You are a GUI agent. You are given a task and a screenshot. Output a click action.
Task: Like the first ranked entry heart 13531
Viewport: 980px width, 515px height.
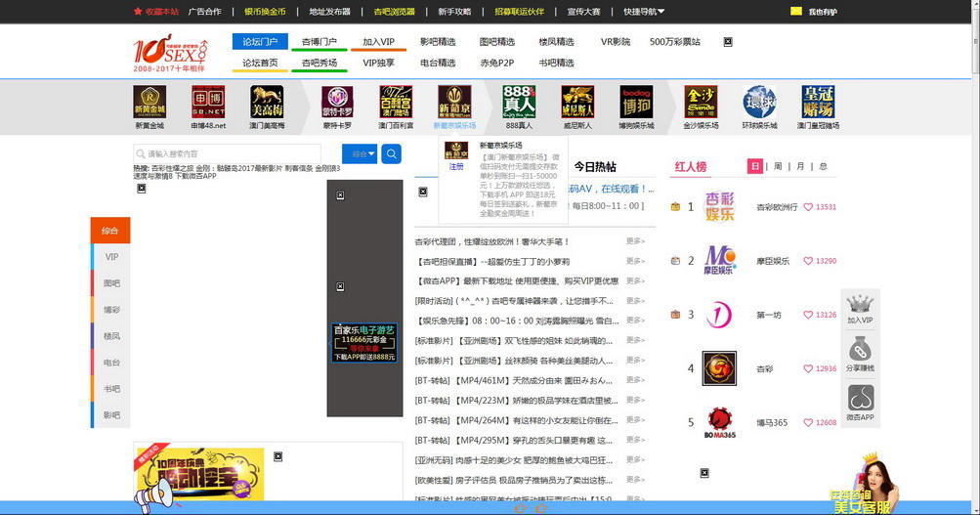(808, 207)
